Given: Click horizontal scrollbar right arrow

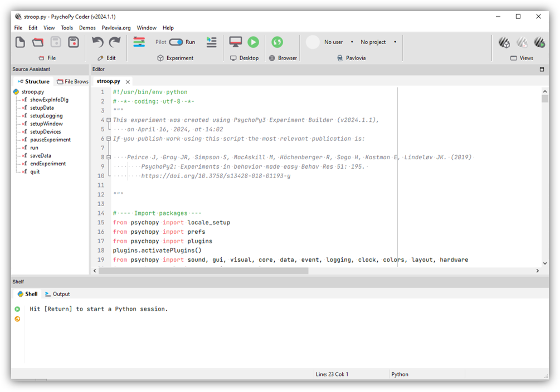Looking at the screenshot, I should click(538, 271).
